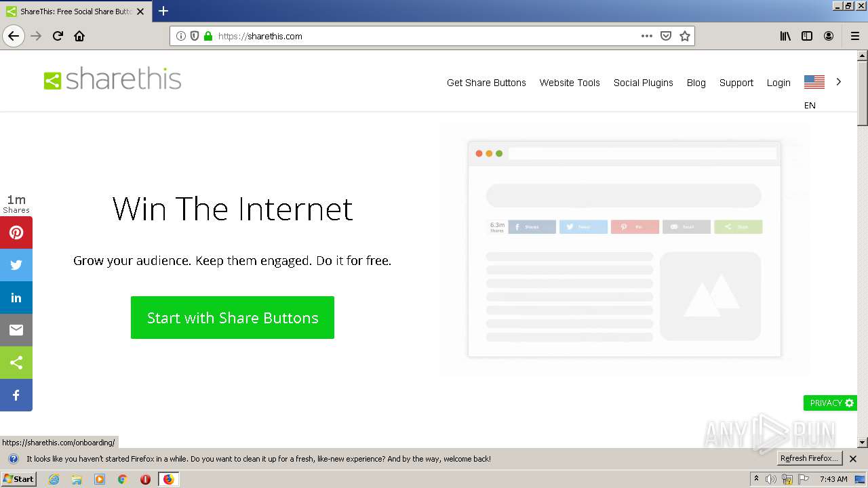Open the PRIVACY settings button
Image resolution: width=868 pixels, height=488 pixels.
click(x=831, y=403)
